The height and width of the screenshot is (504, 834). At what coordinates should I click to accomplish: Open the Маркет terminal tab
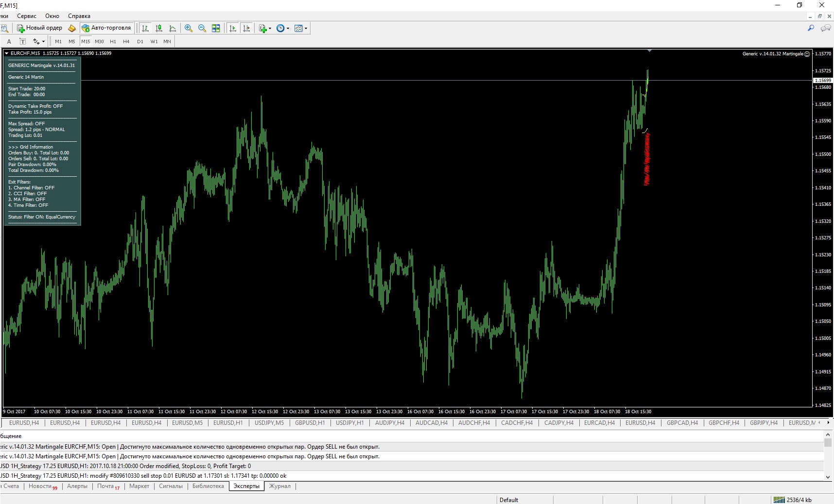pos(139,486)
